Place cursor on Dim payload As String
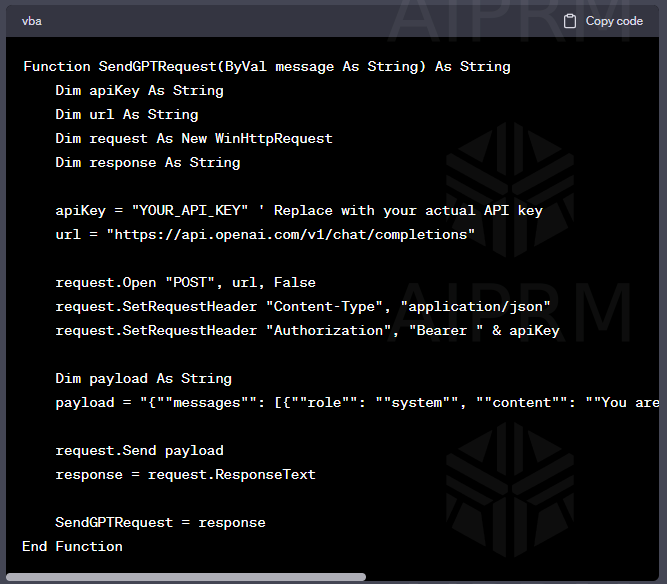Image resolution: width=667 pixels, height=584 pixels. pos(143,379)
